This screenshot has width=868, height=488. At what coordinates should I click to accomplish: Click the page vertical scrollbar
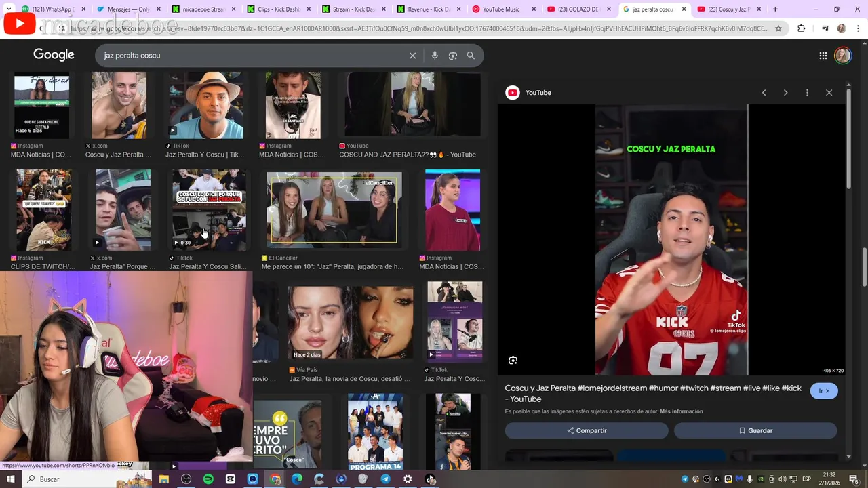(864, 268)
